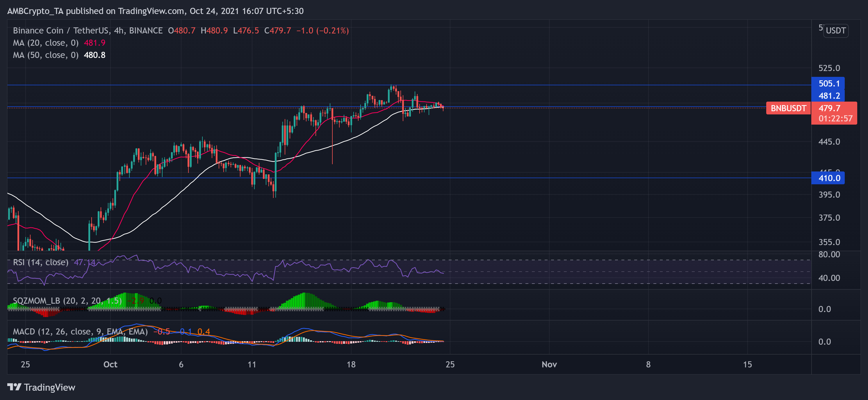Image resolution: width=868 pixels, height=400 pixels.
Task: Select the MA (50, close, 0) indicator label
Action: click(45, 55)
